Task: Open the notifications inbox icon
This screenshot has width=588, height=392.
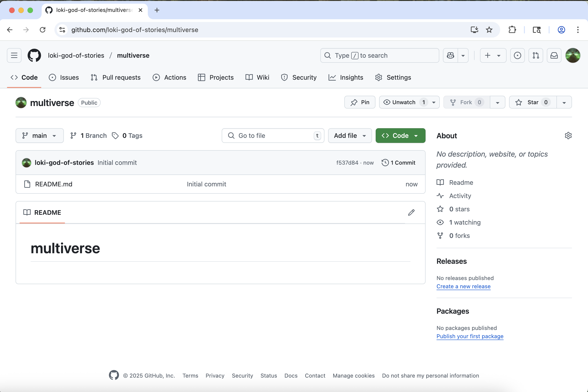Action: coord(554,55)
